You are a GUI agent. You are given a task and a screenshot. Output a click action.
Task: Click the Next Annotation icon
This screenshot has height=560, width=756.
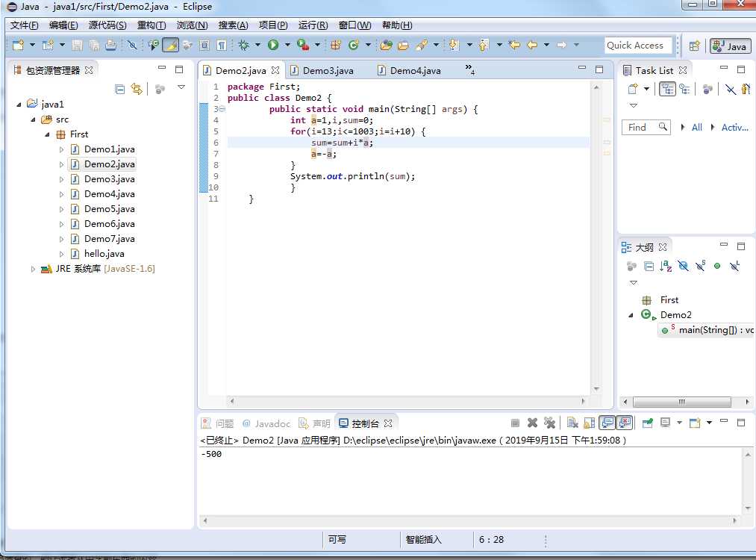coord(454,45)
